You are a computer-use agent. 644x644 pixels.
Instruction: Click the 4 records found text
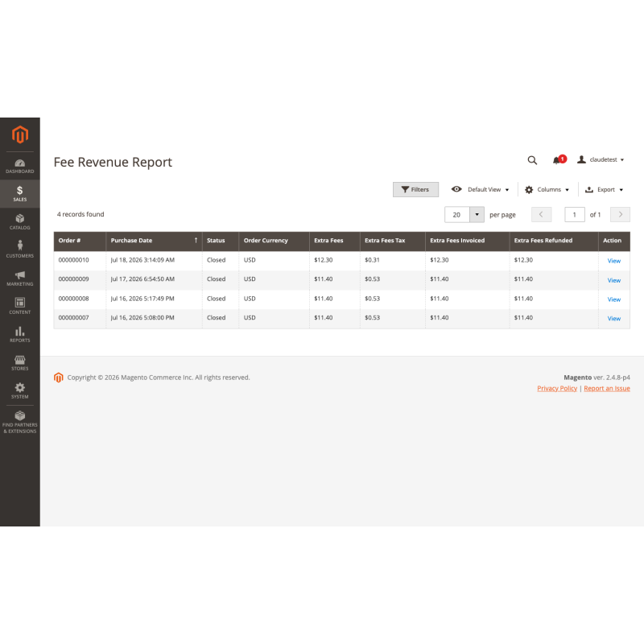80,214
